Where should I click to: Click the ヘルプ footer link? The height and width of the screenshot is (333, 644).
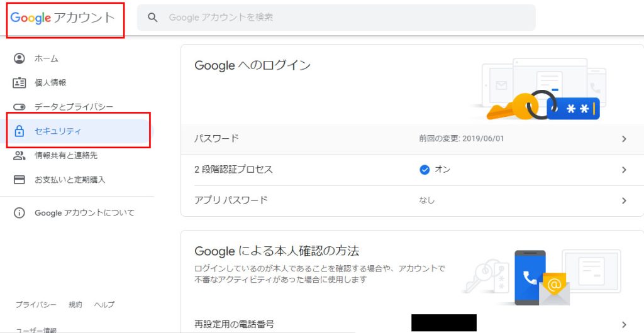104,305
